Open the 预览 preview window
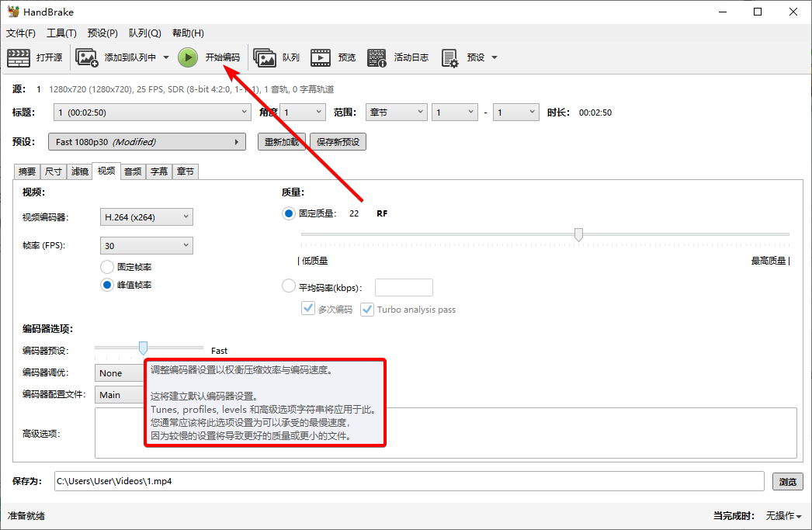Screen dimensions: 812x530 335,57
